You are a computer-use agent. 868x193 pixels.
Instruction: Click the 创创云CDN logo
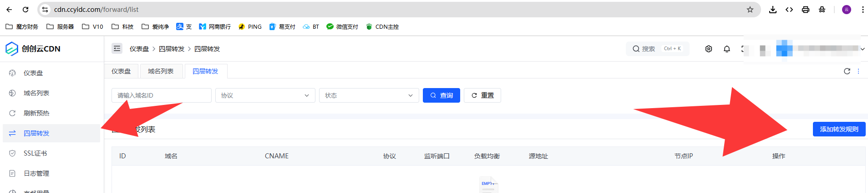(33, 49)
